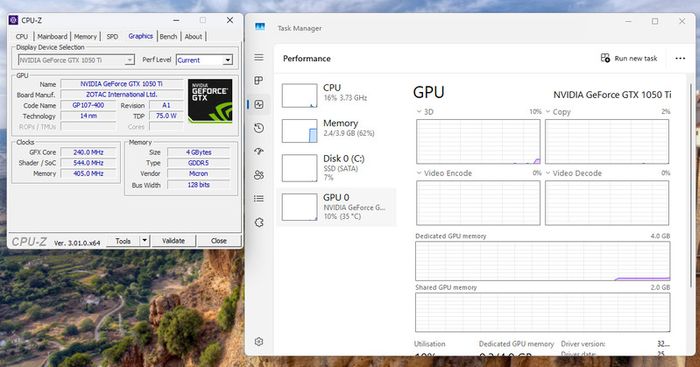
Task: Click Task Manager vertical scrollbar
Action: pos(692,185)
